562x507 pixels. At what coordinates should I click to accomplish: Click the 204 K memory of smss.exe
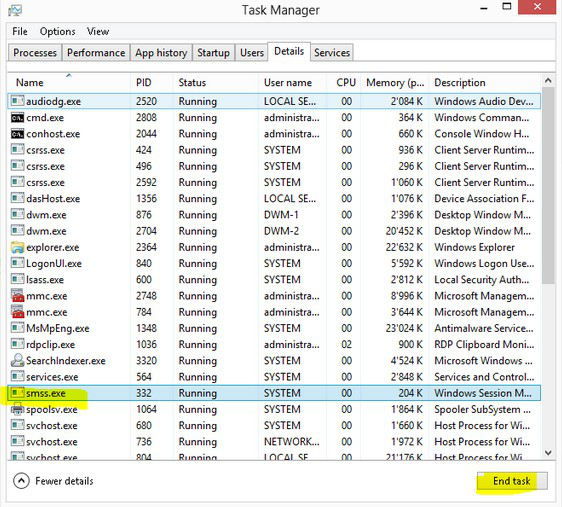coord(411,393)
